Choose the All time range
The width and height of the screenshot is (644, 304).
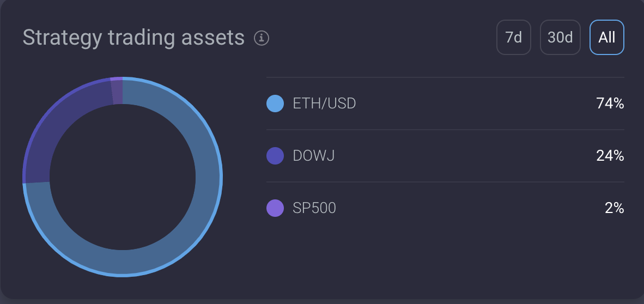[x=607, y=38]
